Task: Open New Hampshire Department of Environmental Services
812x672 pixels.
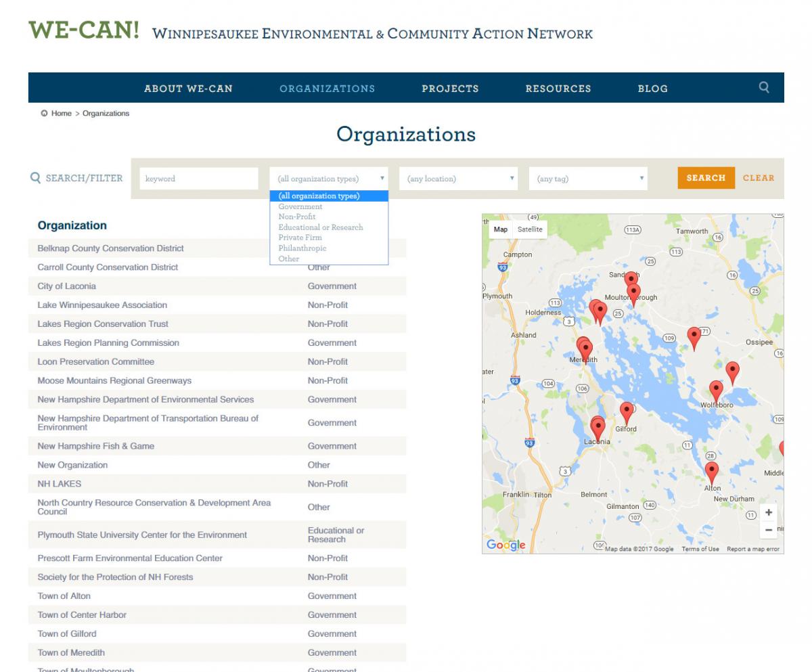Action: pyautogui.click(x=146, y=400)
